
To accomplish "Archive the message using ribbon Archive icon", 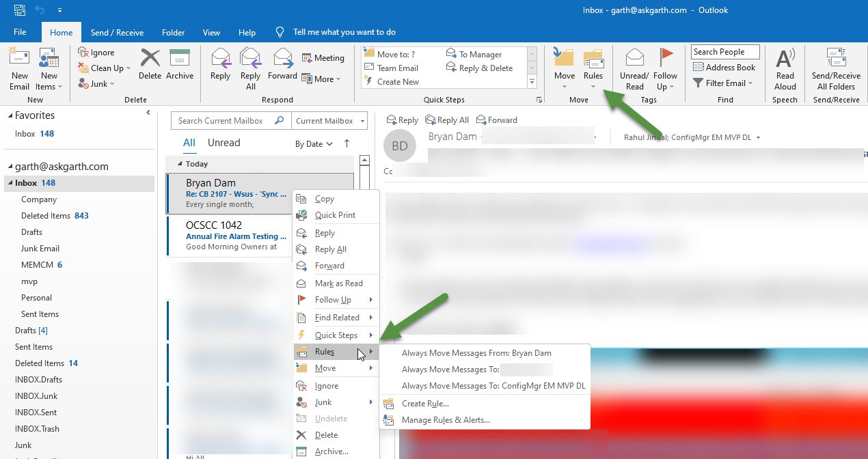I will click(180, 65).
